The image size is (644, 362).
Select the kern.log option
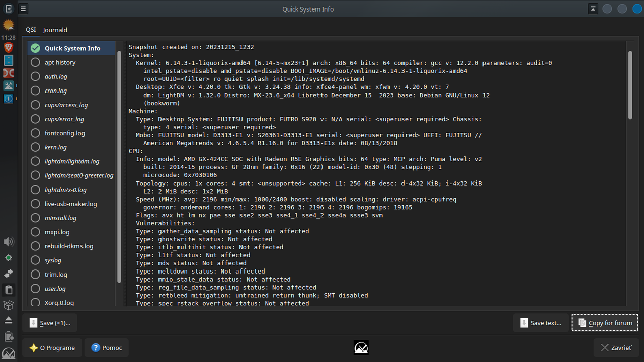pyautogui.click(x=71, y=147)
